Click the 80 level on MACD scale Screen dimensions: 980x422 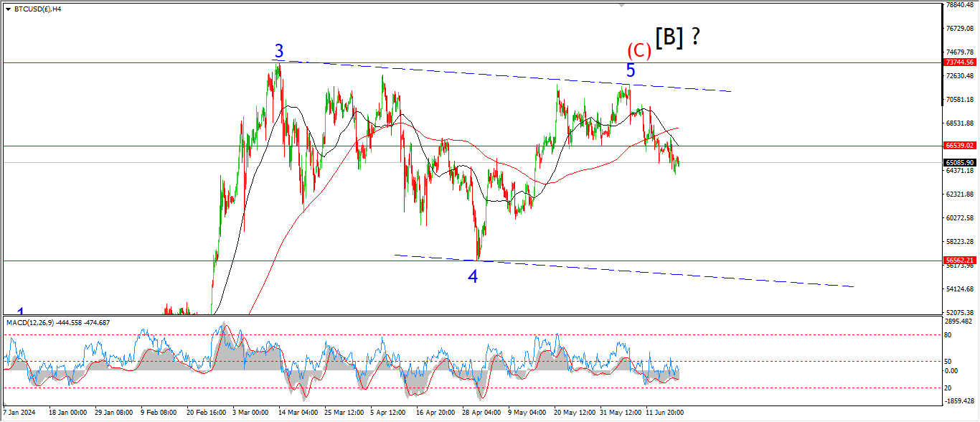[x=948, y=334]
